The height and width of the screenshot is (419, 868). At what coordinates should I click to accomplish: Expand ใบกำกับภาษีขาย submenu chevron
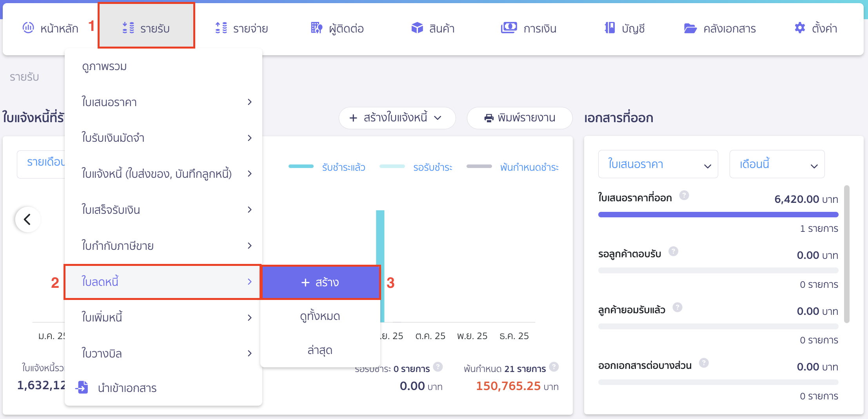250,246
